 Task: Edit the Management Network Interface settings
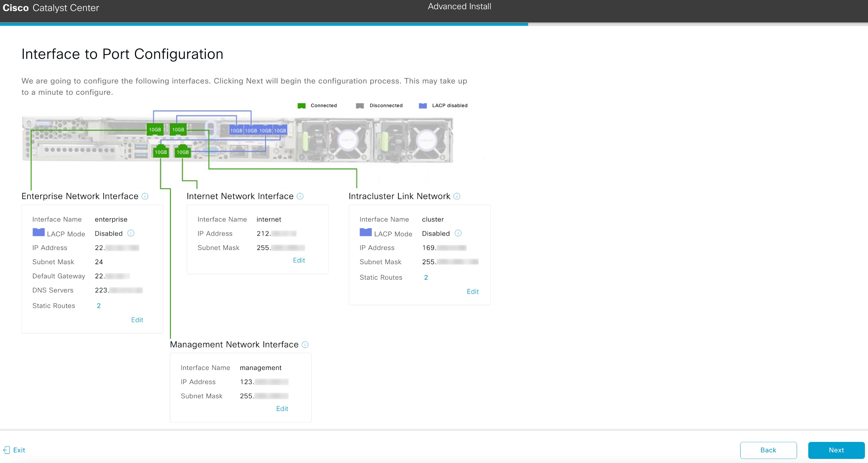282,409
